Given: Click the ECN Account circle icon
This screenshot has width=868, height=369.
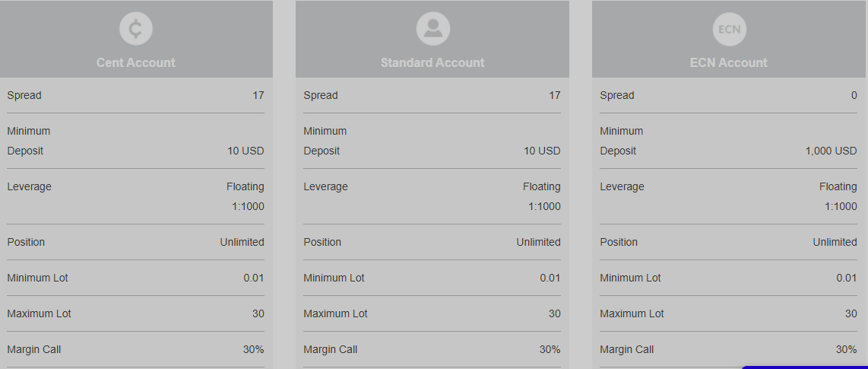Looking at the screenshot, I should pos(729,28).
